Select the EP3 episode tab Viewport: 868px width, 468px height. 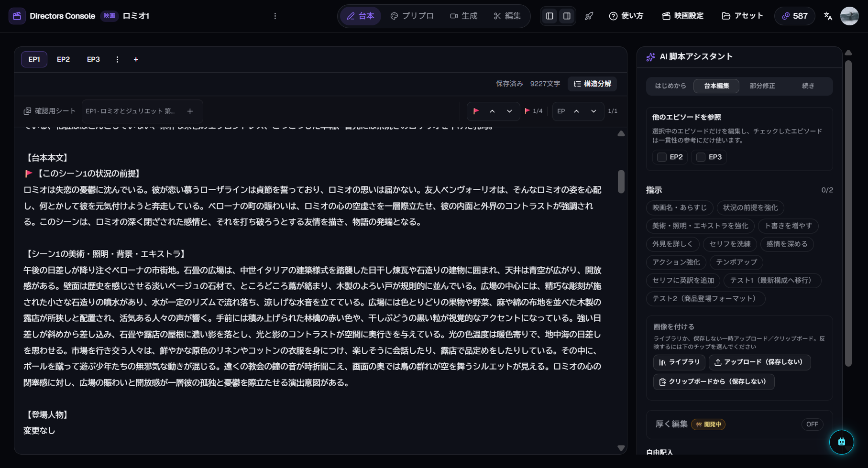point(93,59)
